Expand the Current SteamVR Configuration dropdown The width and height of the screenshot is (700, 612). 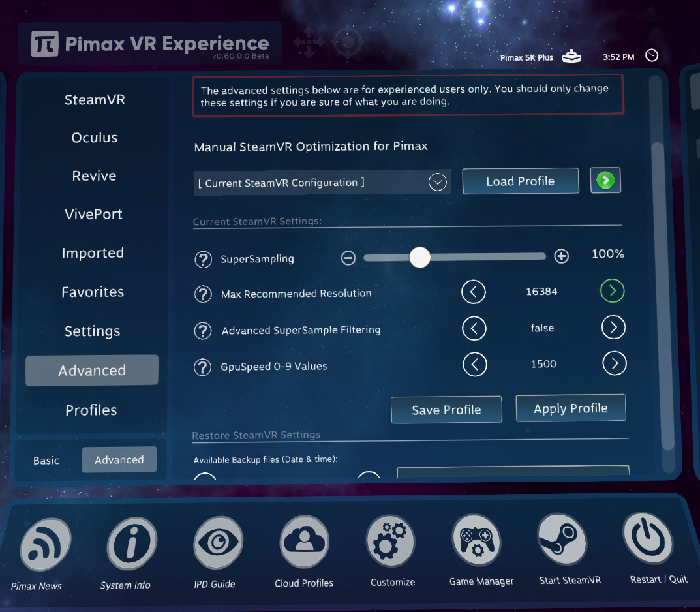pos(438,182)
